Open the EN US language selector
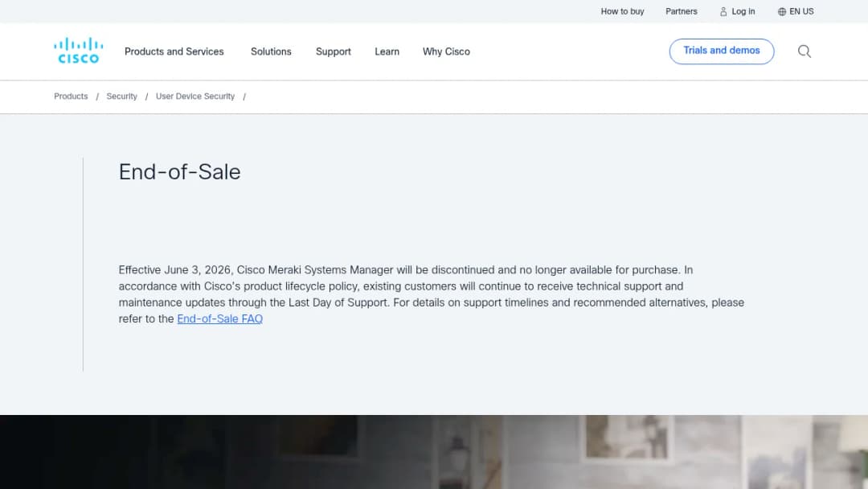The image size is (868, 489). [796, 11]
